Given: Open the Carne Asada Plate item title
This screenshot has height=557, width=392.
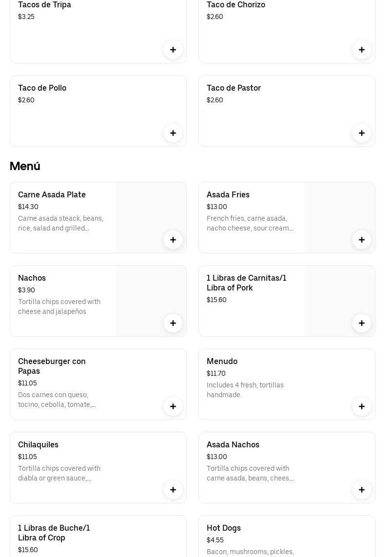Looking at the screenshot, I should click(52, 195).
